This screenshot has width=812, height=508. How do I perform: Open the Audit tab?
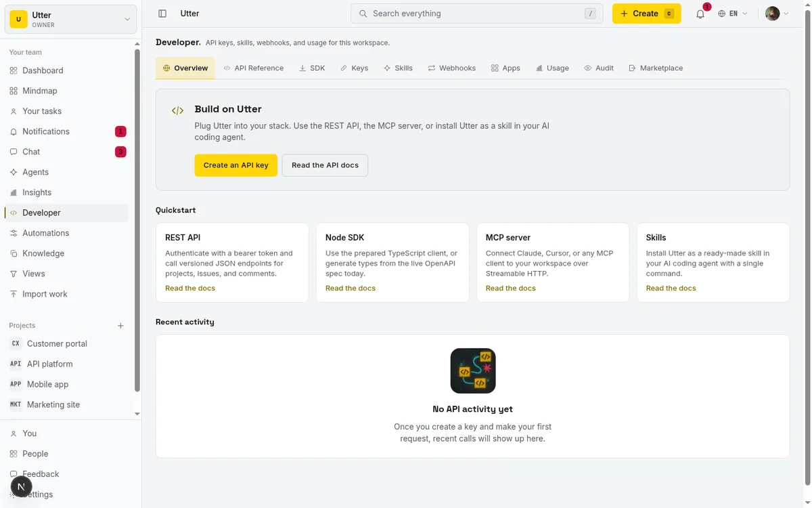click(x=599, y=68)
